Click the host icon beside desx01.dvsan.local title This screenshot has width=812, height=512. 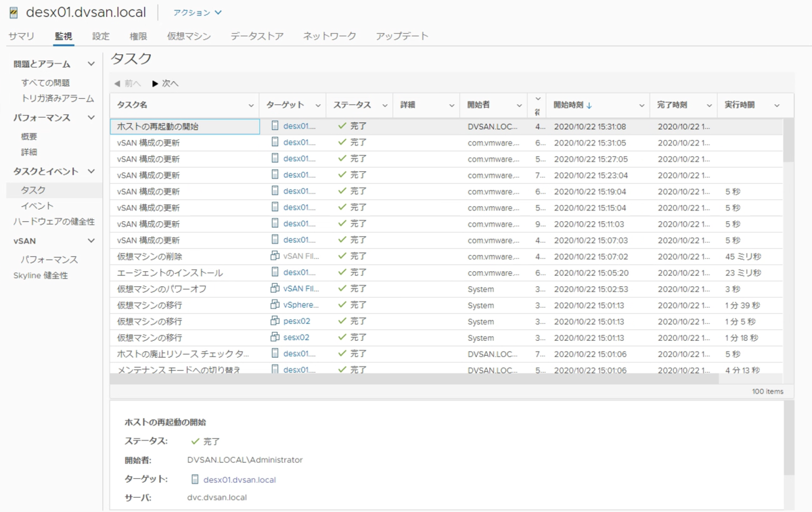coord(14,13)
